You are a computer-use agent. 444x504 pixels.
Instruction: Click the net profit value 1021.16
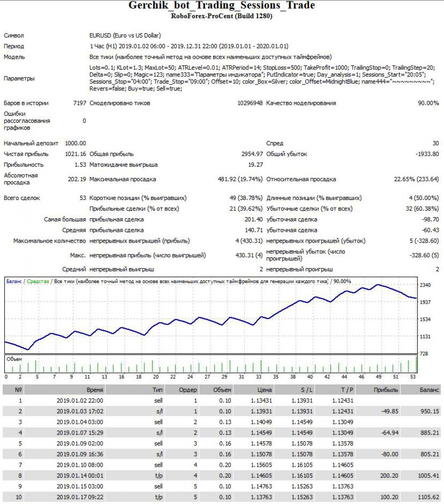click(75, 154)
